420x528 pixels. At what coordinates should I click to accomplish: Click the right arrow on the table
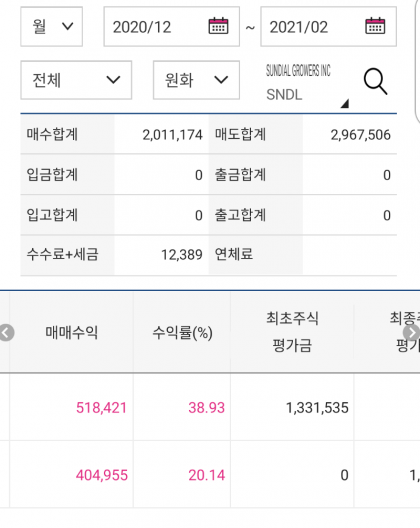412,333
